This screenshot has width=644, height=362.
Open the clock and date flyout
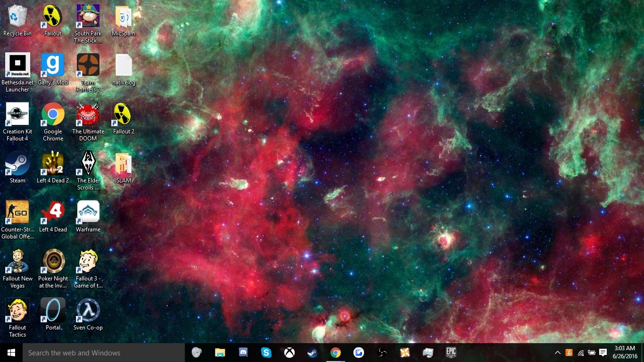pyautogui.click(x=625, y=353)
